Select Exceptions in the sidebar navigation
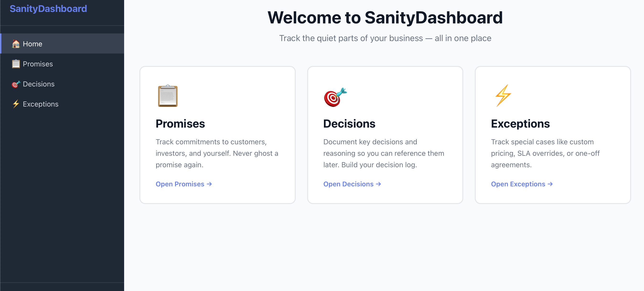Viewport: 644px width, 291px height. [41, 104]
